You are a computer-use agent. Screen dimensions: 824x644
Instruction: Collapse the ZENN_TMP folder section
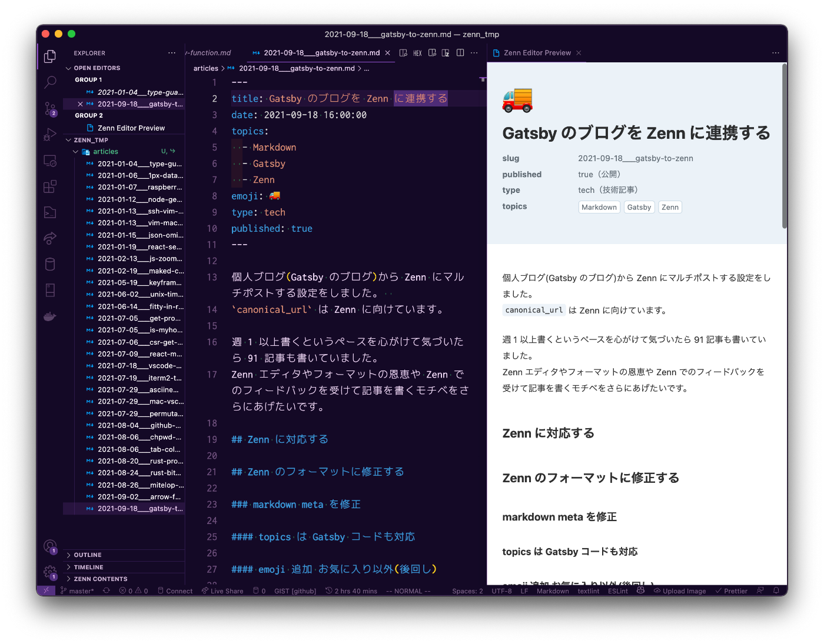pyautogui.click(x=124, y=140)
